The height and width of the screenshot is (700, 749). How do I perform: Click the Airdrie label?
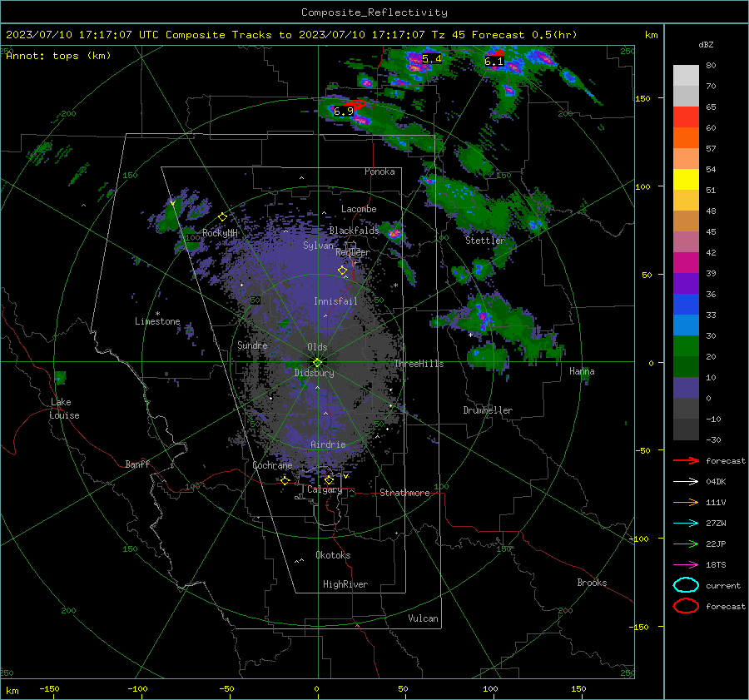tap(328, 444)
